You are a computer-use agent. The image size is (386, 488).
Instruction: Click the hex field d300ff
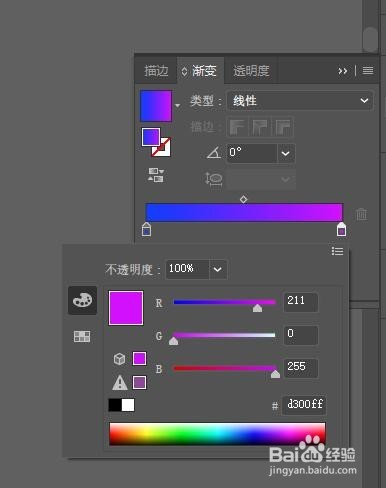(x=304, y=405)
